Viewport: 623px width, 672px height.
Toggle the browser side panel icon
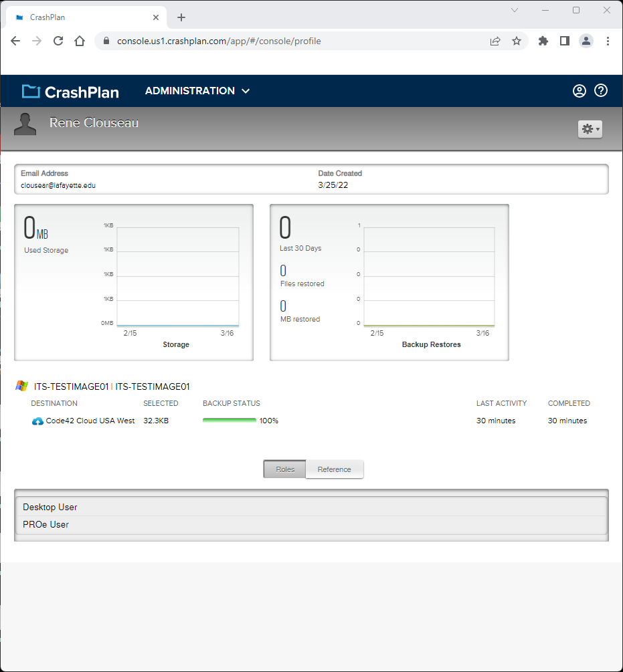pyautogui.click(x=565, y=41)
